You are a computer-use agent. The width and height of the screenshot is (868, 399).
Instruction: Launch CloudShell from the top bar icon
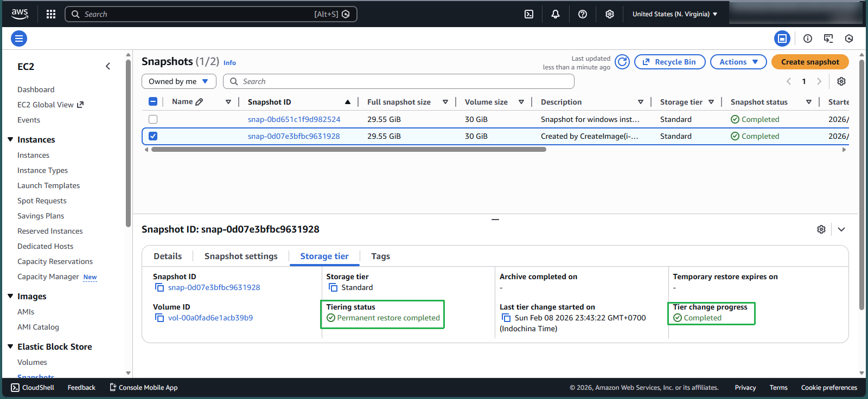click(x=529, y=14)
